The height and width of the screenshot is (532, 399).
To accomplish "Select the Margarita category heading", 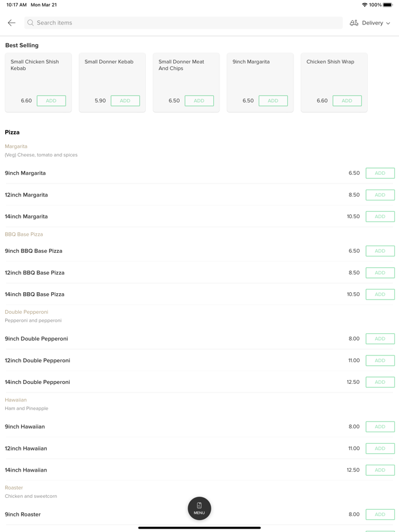I will click(x=16, y=146).
